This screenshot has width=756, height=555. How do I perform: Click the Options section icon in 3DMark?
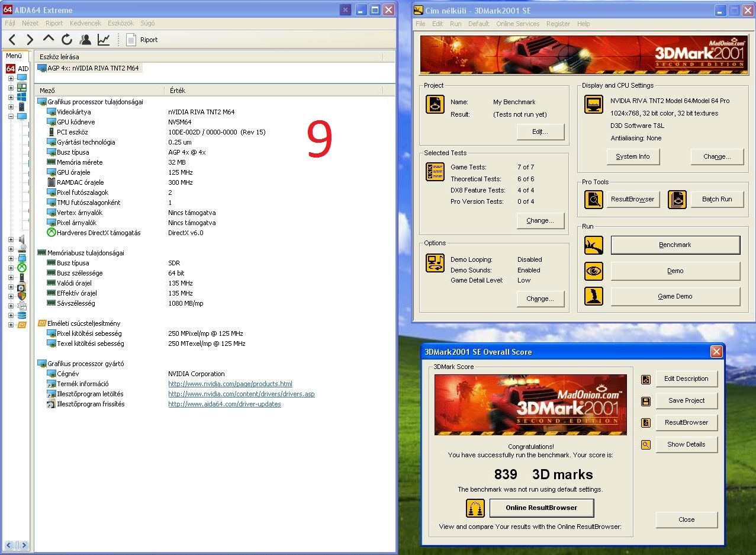pyautogui.click(x=435, y=262)
